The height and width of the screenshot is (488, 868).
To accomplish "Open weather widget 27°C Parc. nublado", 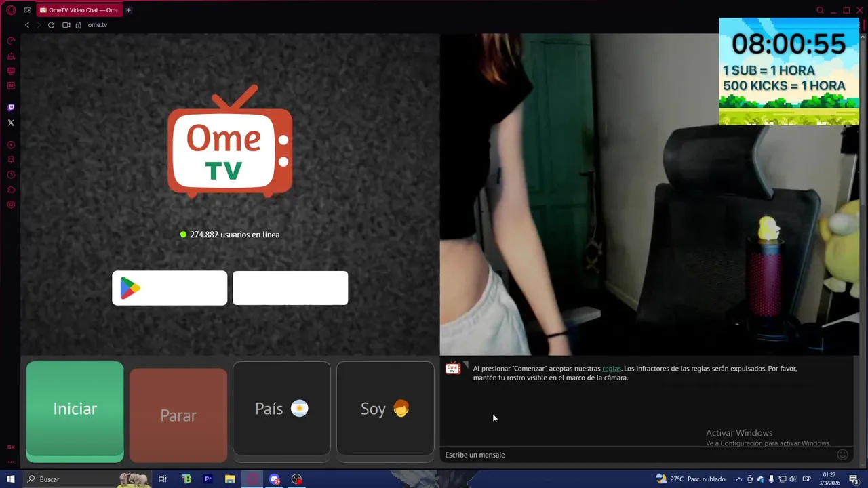I will tap(690, 479).
